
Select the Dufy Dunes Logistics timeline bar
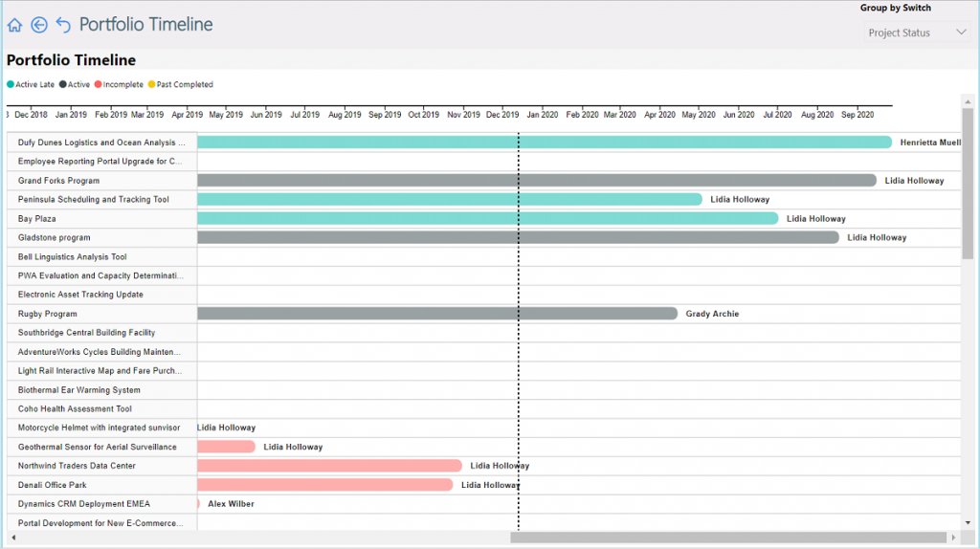545,143
